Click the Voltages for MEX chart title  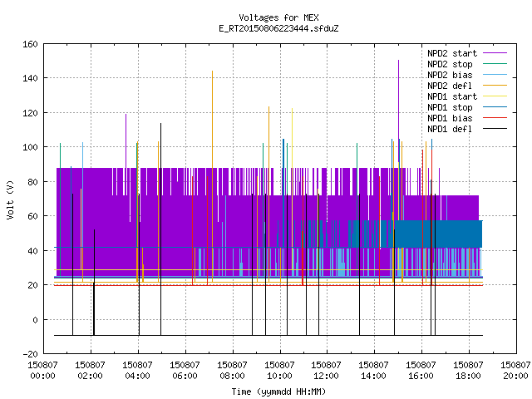[279, 17]
